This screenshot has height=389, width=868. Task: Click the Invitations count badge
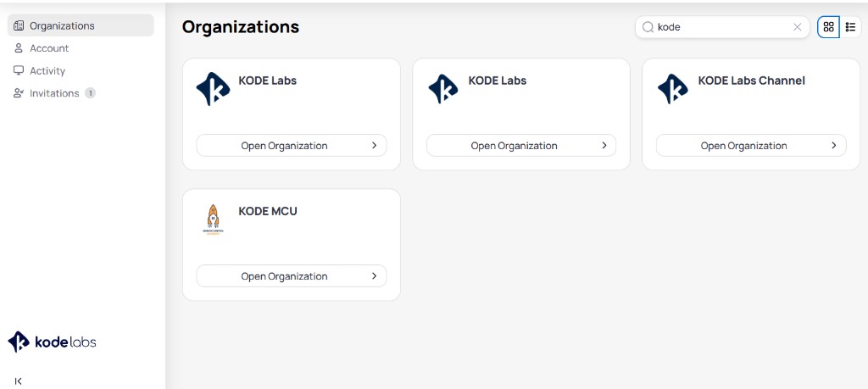pos(90,93)
